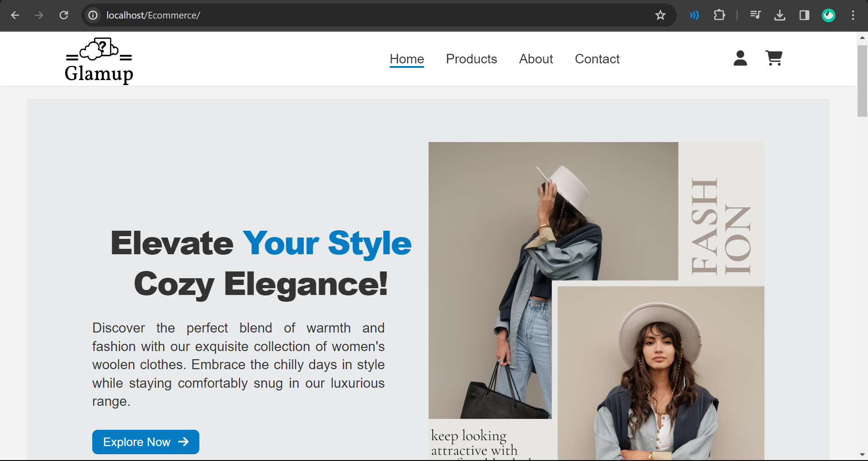The width and height of the screenshot is (868, 461).
Task: Bookmark this page with star icon
Action: [x=660, y=15]
